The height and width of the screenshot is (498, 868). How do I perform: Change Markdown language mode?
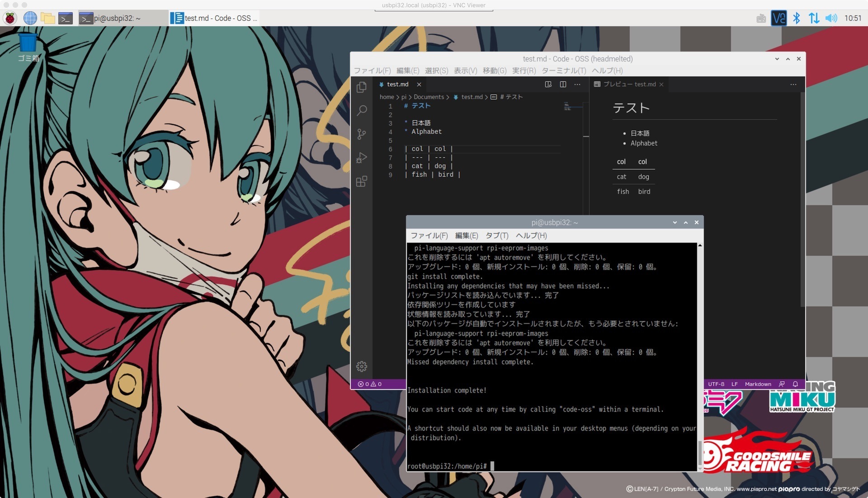click(758, 384)
